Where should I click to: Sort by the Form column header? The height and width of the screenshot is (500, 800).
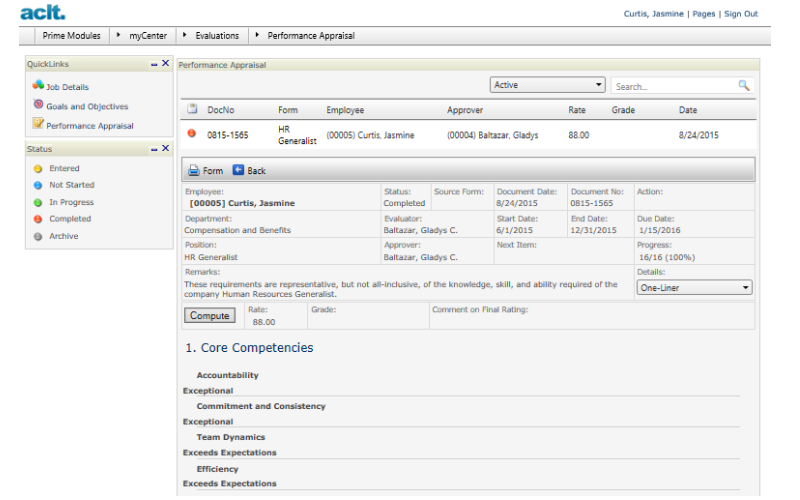coord(288,110)
